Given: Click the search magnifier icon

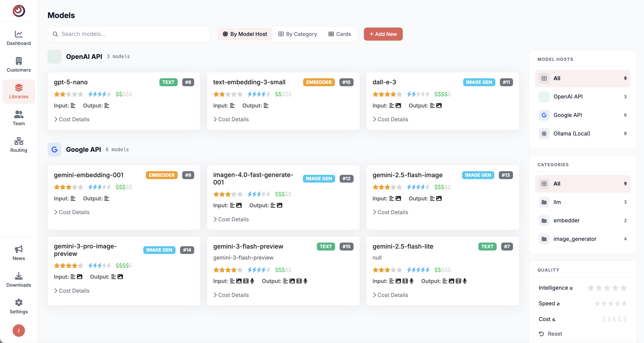Looking at the screenshot, I should pyautogui.click(x=55, y=34).
